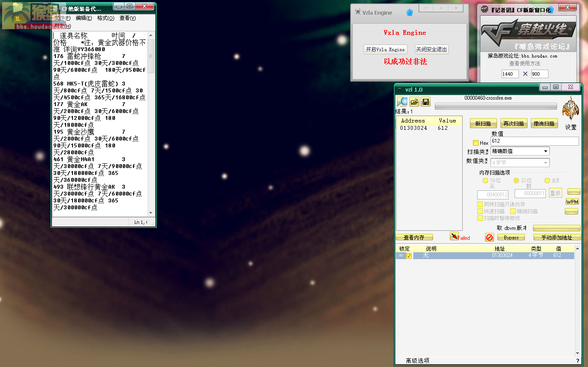Viewport: 588px width, 367px height.
Task: Click the vzl 1.0 title bar icon
Action: [x=400, y=89]
